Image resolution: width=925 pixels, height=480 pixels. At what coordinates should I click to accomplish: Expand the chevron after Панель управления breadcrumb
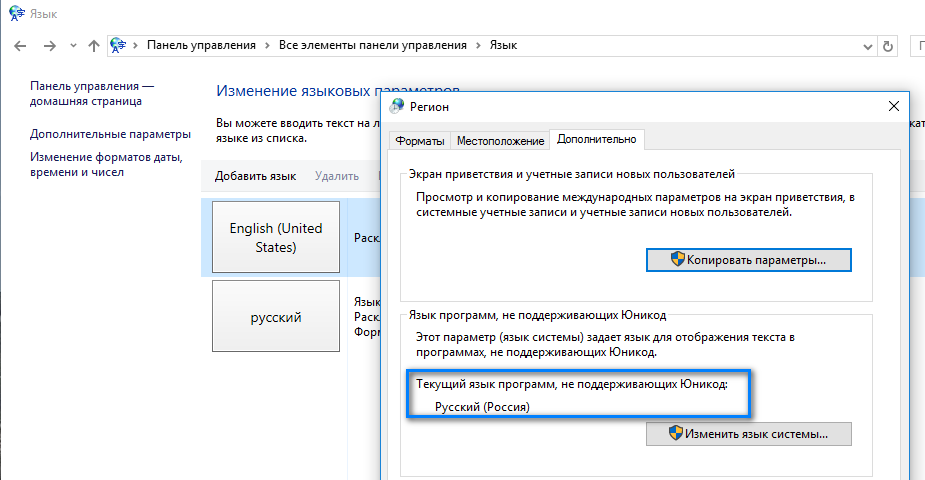point(268,46)
